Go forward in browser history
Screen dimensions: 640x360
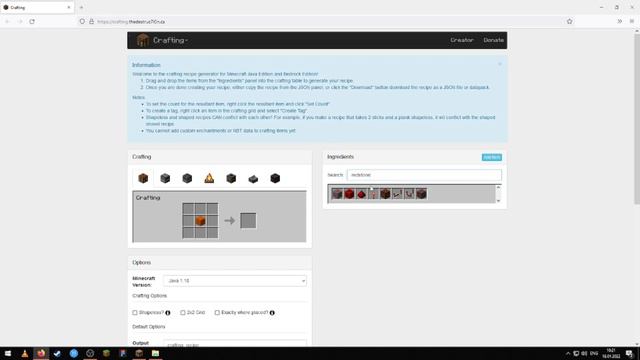[x=20, y=22]
